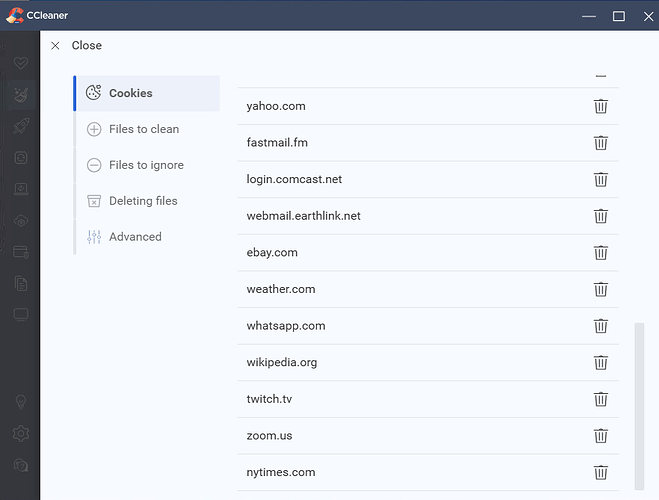This screenshot has width=659, height=500.
Task: Go to Deleting files settings
Action: pos(142,201)
